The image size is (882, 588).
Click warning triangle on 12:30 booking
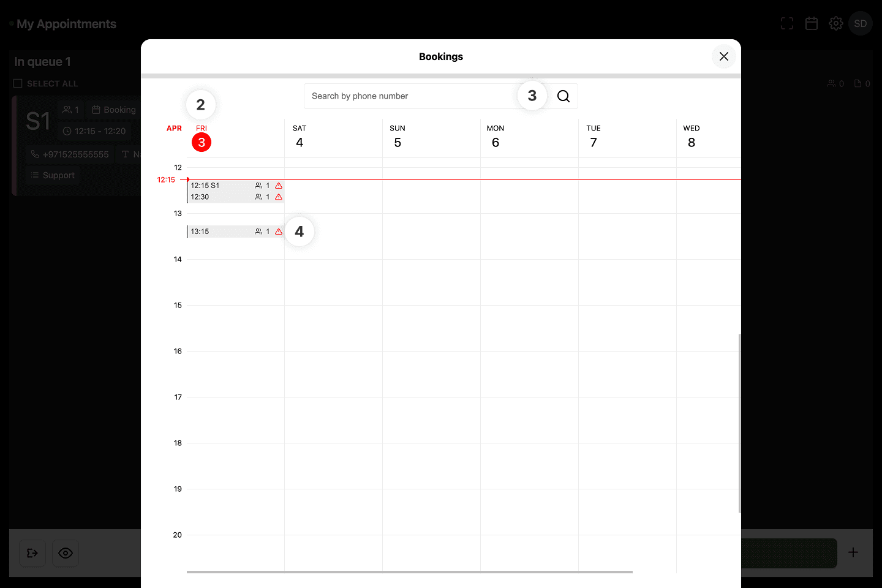tap(279, 197)
